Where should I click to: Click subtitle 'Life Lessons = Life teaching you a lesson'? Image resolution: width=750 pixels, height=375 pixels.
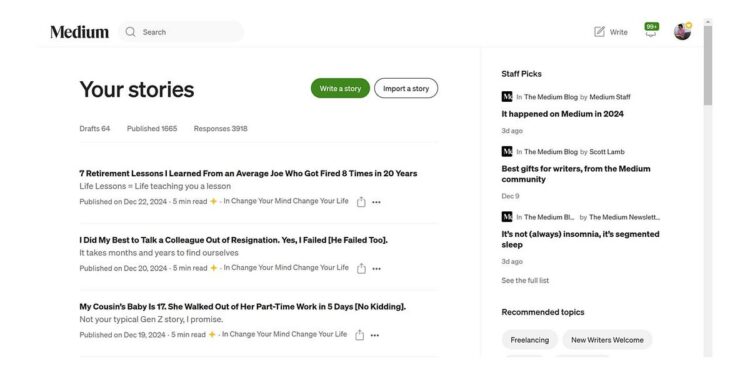[x=155, y=186]
